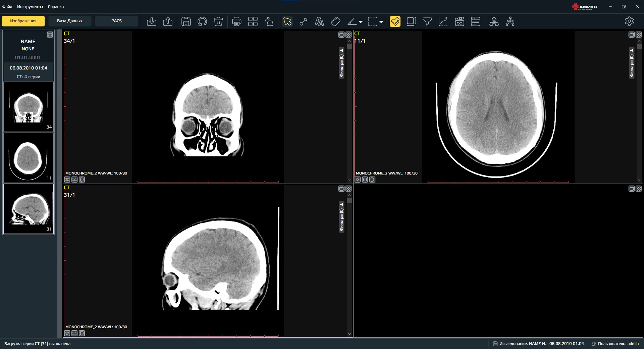Open the Инструменты menu
Image resolution: width=644 pixels, height=349 pixels.
(30, 7)
